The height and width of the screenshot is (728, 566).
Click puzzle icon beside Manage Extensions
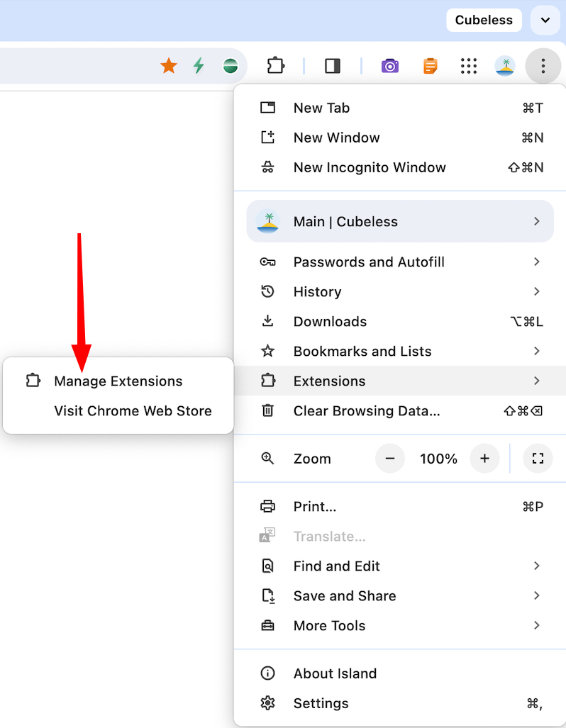(33, 381)
